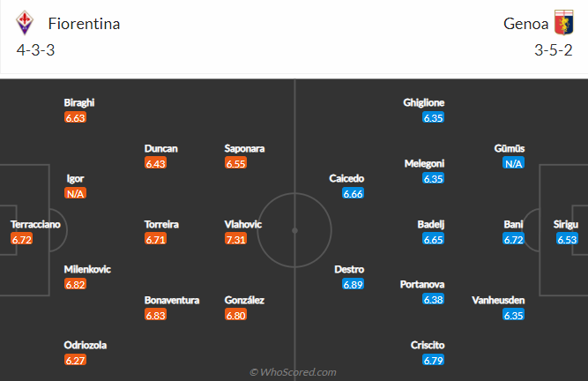588x381 pixels.
Task: Select player Ghiglione on the pitch
Action: [x=424, y=102]
